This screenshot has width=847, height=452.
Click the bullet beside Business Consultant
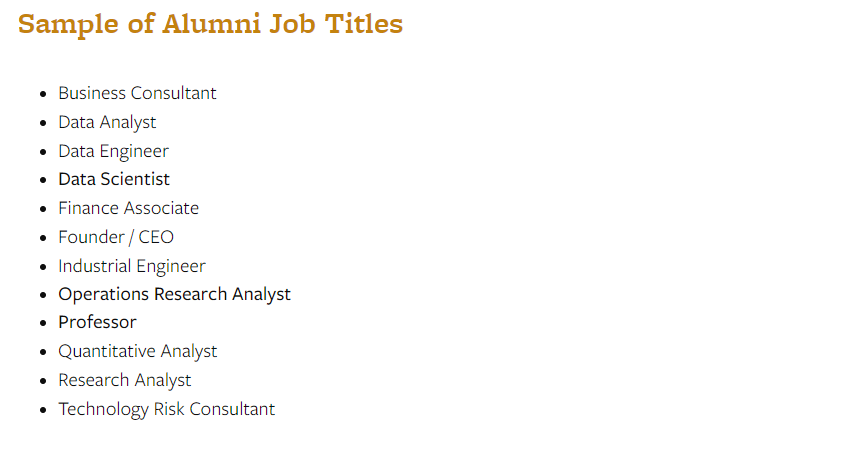coord(43,94)
